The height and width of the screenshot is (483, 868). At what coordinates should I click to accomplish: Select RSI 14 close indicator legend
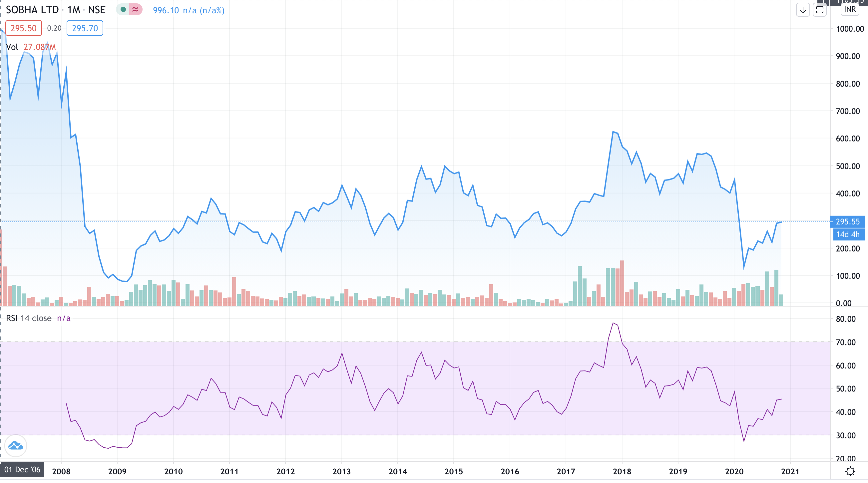[x=29, y=318]
